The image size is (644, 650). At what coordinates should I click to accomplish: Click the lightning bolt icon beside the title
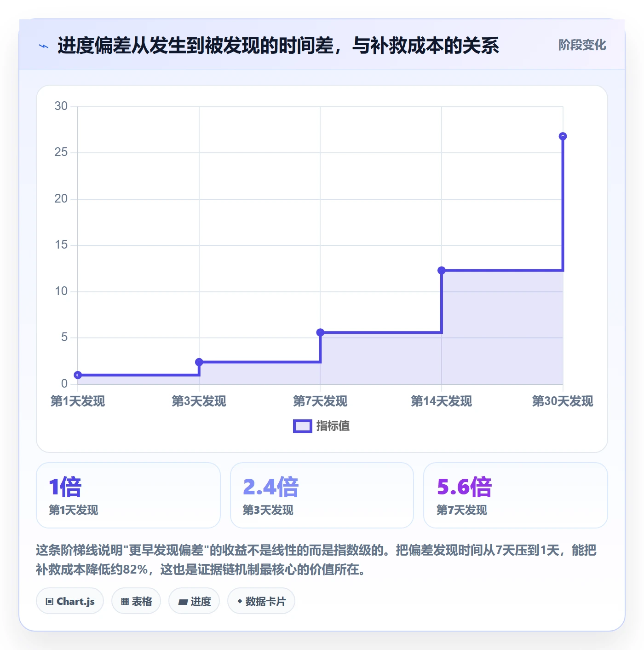44,46
